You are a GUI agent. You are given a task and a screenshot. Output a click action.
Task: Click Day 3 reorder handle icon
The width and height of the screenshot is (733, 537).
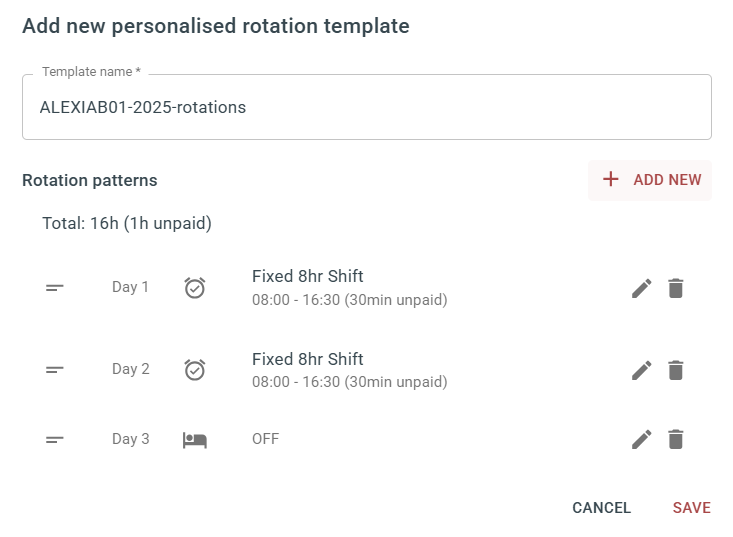54,439
